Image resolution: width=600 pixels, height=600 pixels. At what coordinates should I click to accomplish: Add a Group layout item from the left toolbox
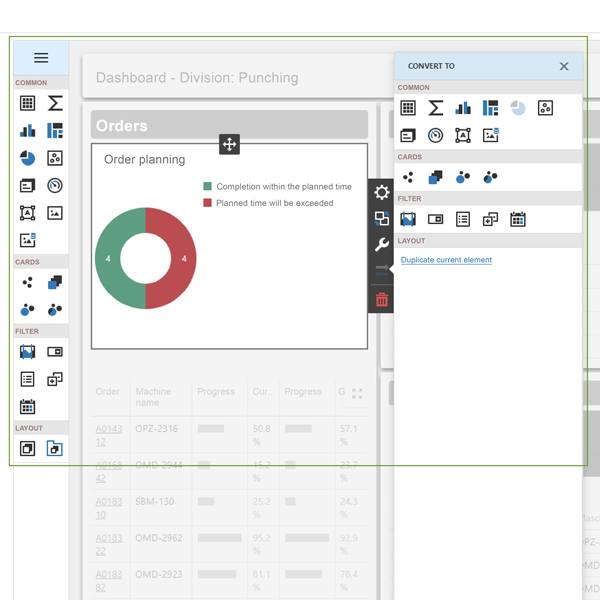[28, 448]
